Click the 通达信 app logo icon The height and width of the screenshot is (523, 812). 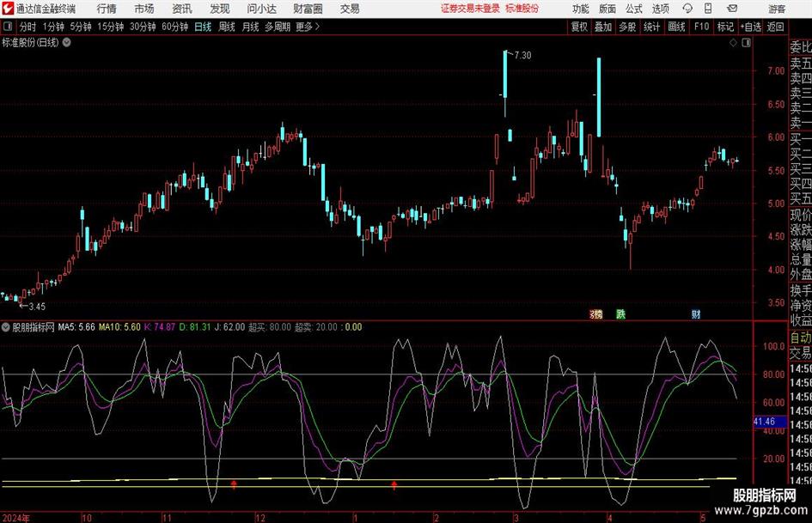(8, 9)
